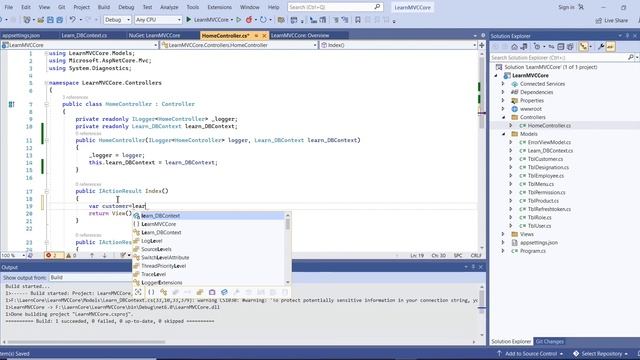This screenshot has height=360, width=640.
Task: Open Index() member navigation dropdown
Action: [398, 45]
